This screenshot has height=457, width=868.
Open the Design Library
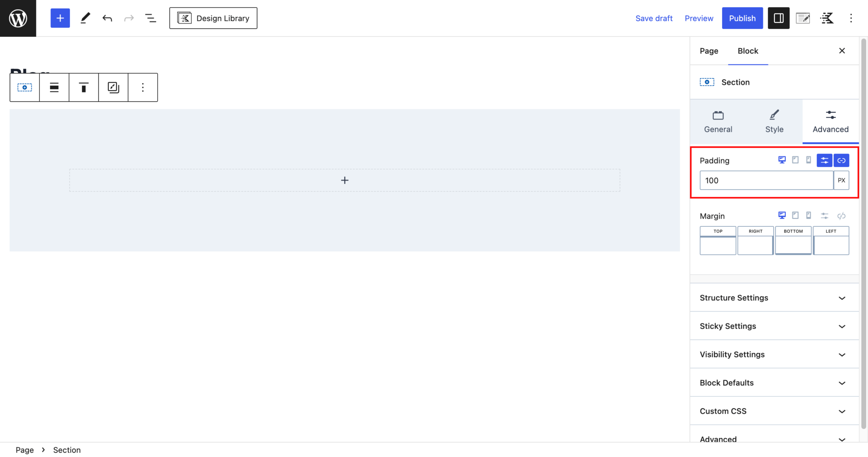tap(213, 18)
